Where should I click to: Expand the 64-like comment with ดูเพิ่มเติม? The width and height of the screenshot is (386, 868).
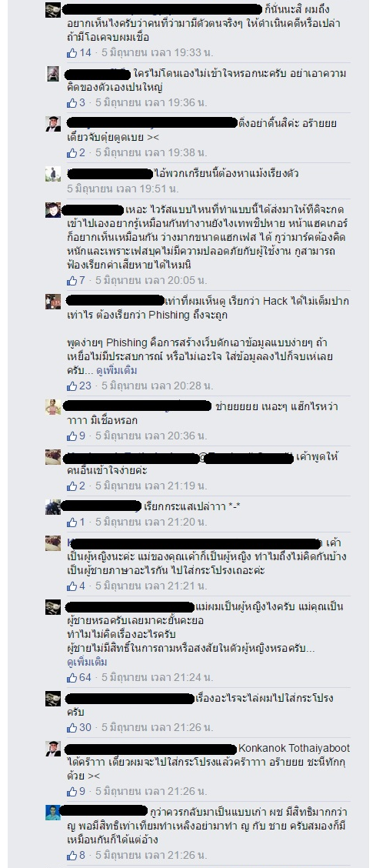(x=88, y=662)
